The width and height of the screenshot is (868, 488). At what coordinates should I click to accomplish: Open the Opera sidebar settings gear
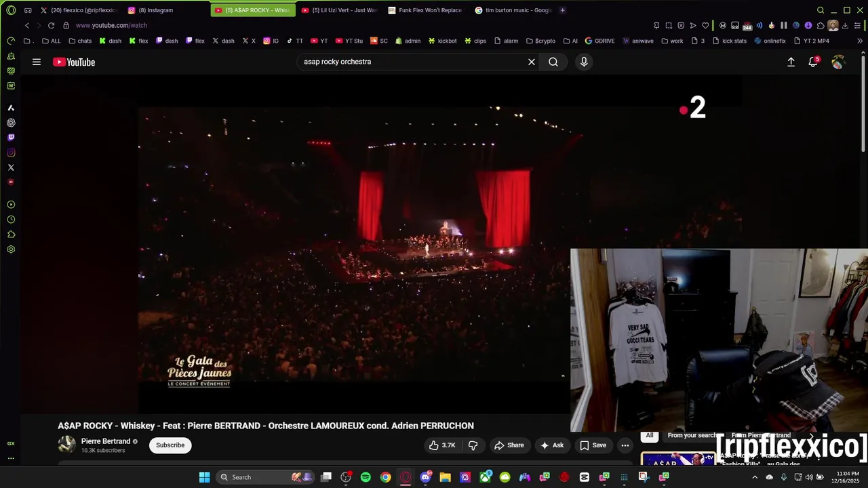(11, 249)
